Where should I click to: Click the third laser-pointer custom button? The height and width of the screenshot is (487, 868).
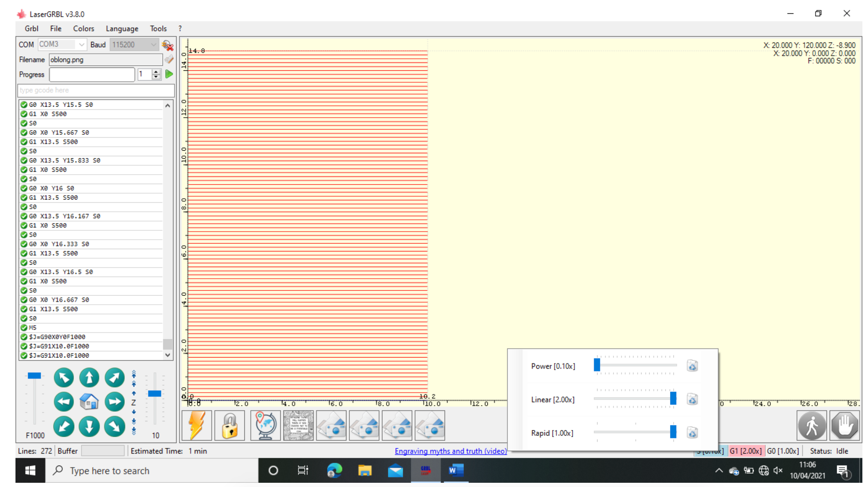397,425
